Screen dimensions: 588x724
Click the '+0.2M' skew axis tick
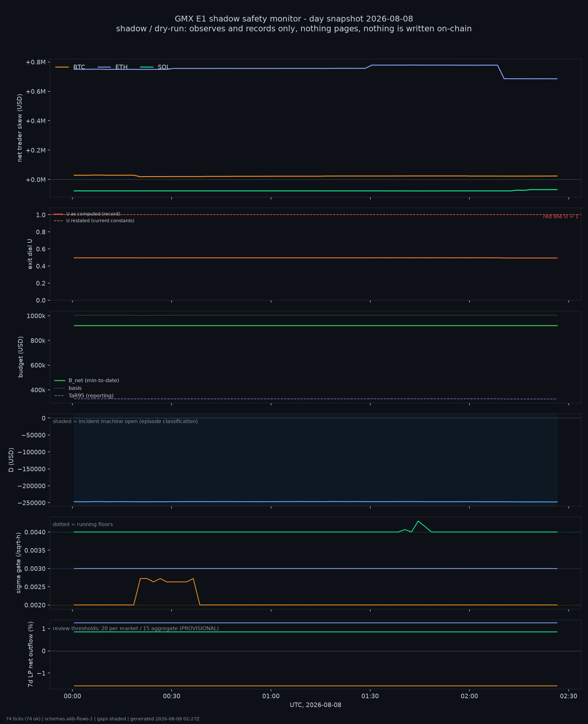pos(36,150)
